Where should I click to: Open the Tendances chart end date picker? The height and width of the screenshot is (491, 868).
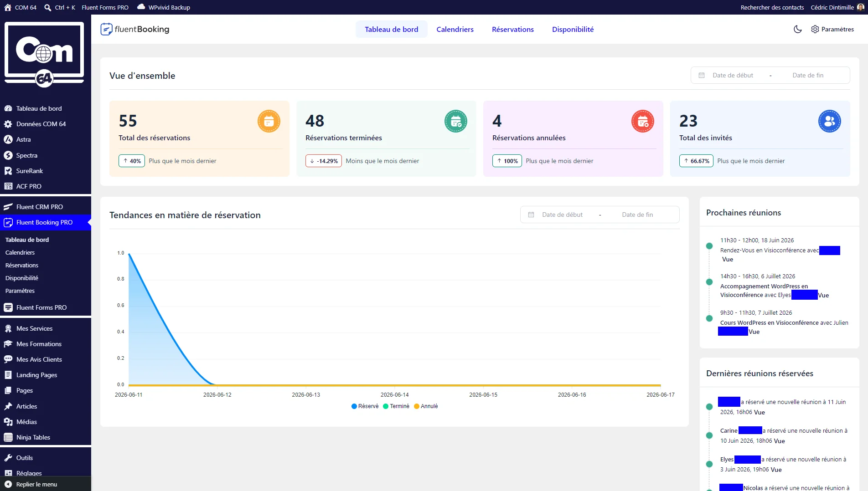(637, 215)
